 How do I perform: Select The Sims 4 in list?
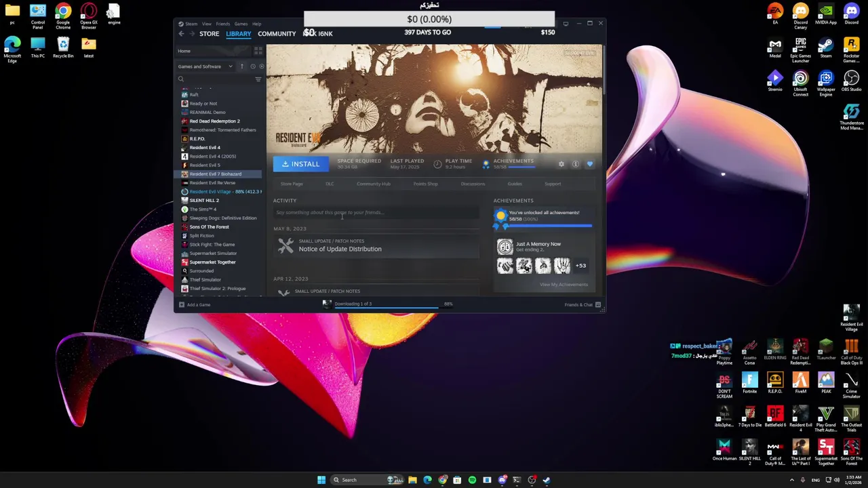click(203, 209)
